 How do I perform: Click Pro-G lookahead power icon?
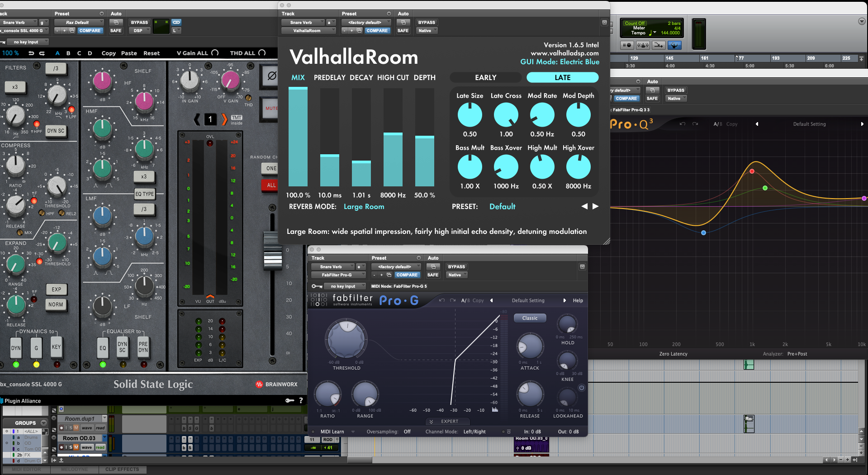click(x=582, y=388)
